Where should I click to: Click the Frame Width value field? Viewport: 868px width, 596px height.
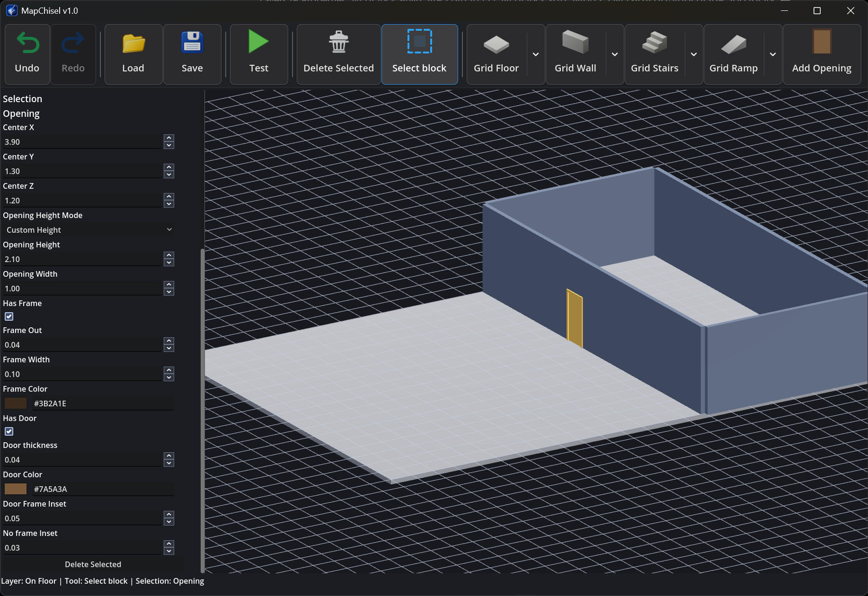(82, 374)
